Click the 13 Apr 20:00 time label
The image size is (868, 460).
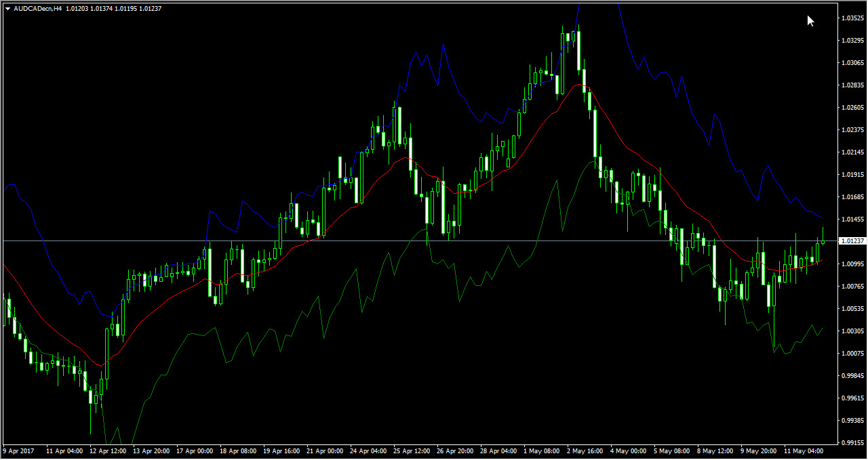(151, 451)
